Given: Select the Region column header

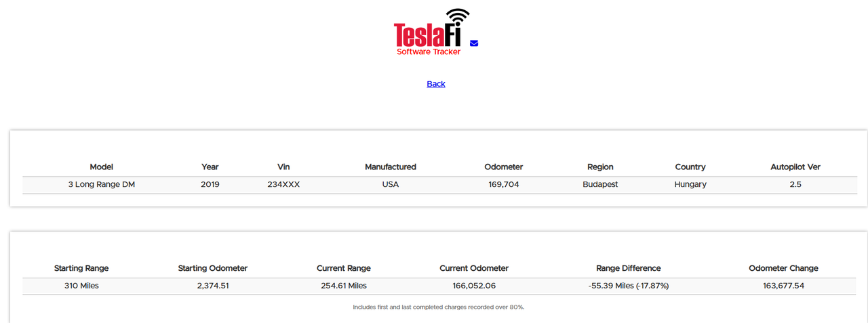Looking at the screenshot, I should tap(600, 167).
